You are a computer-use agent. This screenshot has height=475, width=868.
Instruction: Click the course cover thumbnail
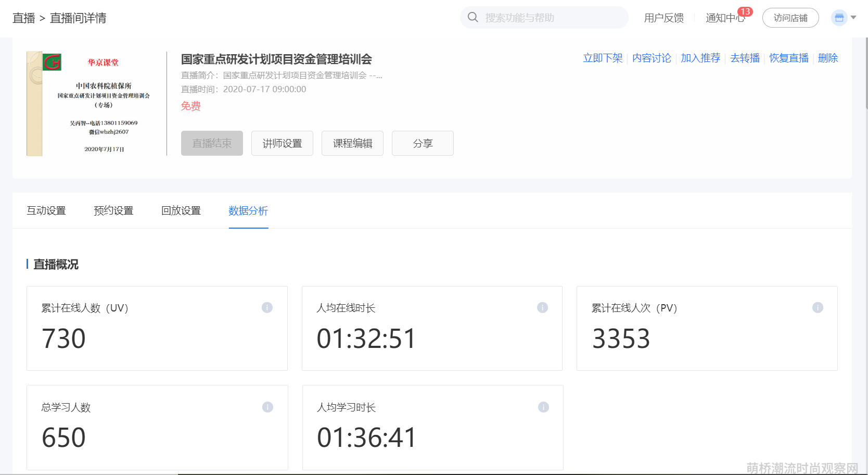96,104
